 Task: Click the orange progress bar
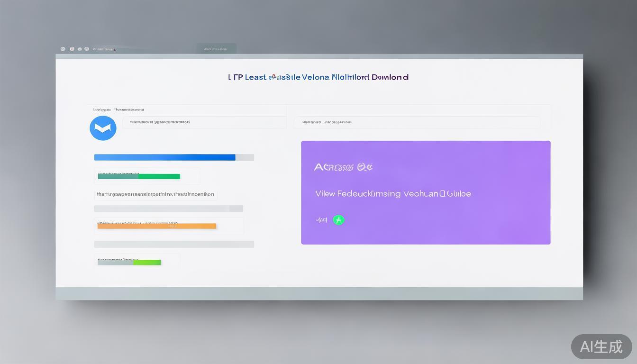pyautogui.click(x=157, y=226)
